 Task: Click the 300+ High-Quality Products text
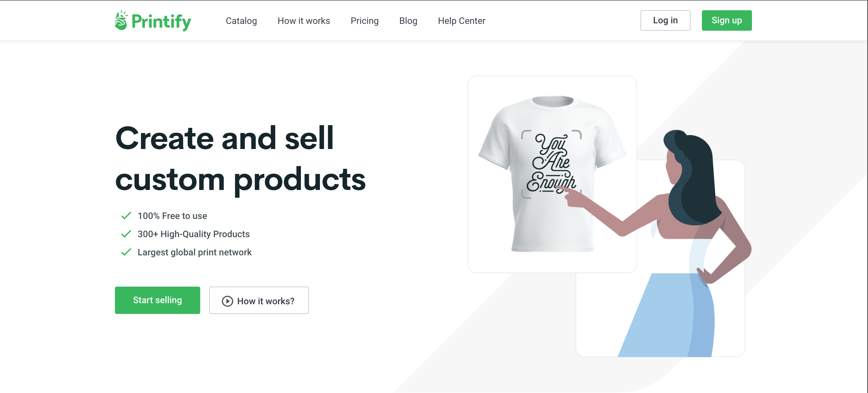193,234
